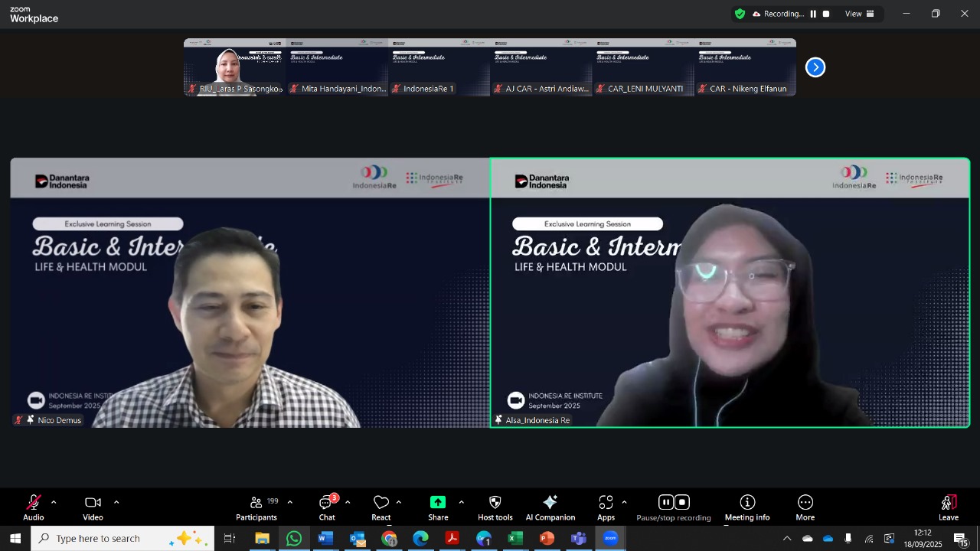Select the CAR_LENI MULYANTI participant thumbnail
The image size is (980, 551).
[x=645, y=67]
